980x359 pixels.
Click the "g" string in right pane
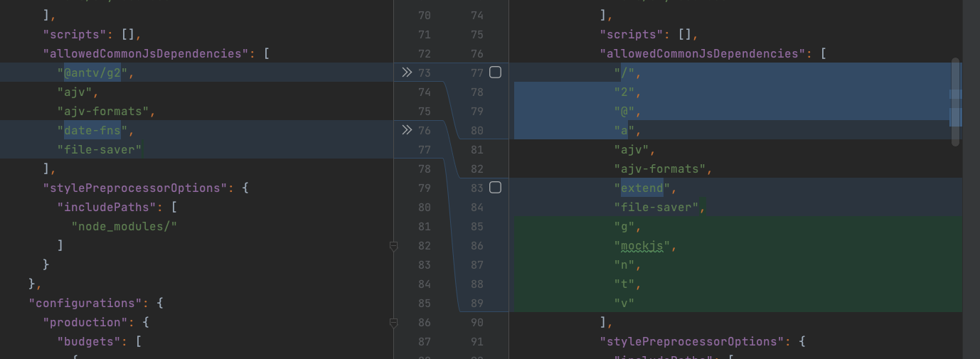pos(624,226)
